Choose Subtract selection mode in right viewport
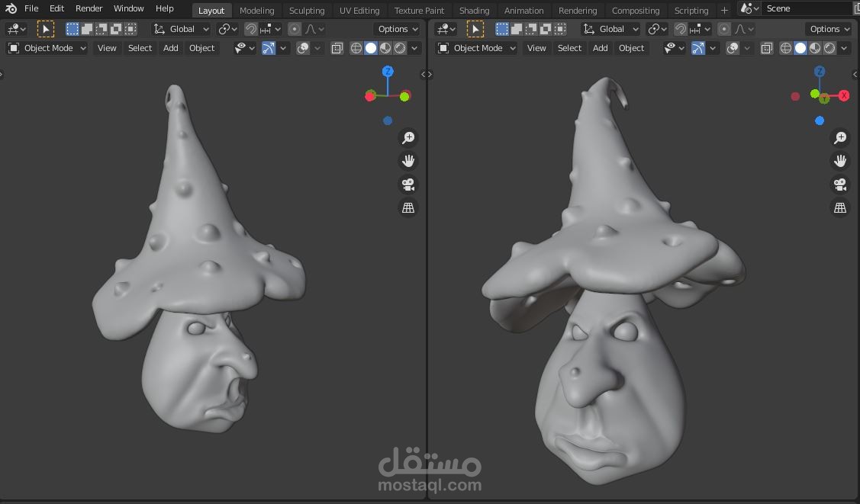Viewport: 860px width, 504px height. pyautogui.click(x=530, y=29)
